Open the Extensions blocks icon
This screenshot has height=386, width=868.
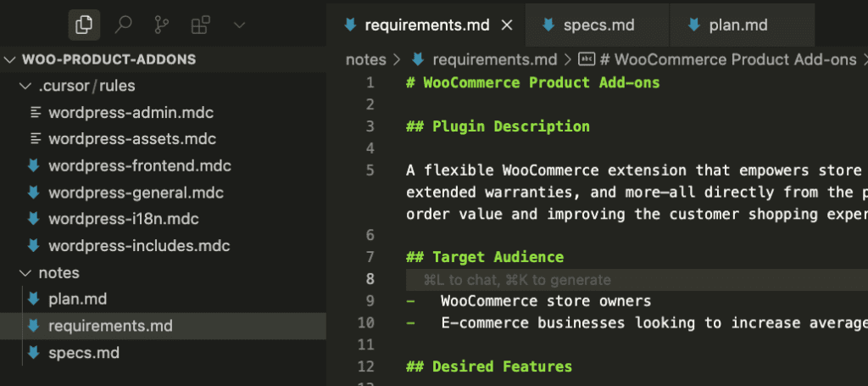tap(200, 25)
